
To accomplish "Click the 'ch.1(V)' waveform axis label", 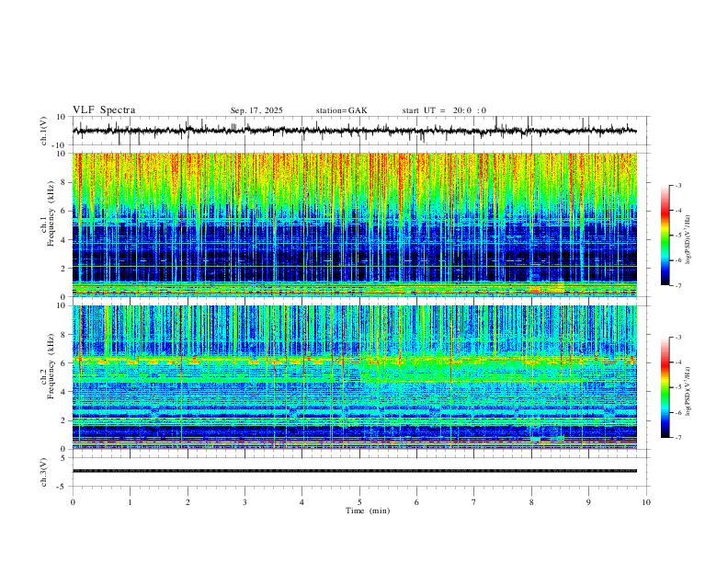I will [x=44, y=131].
